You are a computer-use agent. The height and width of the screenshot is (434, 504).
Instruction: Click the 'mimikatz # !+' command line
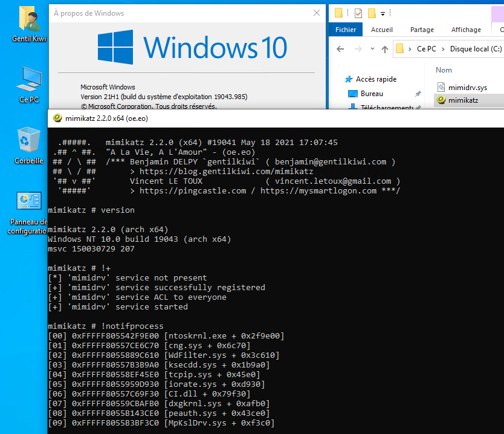[79, 268]
